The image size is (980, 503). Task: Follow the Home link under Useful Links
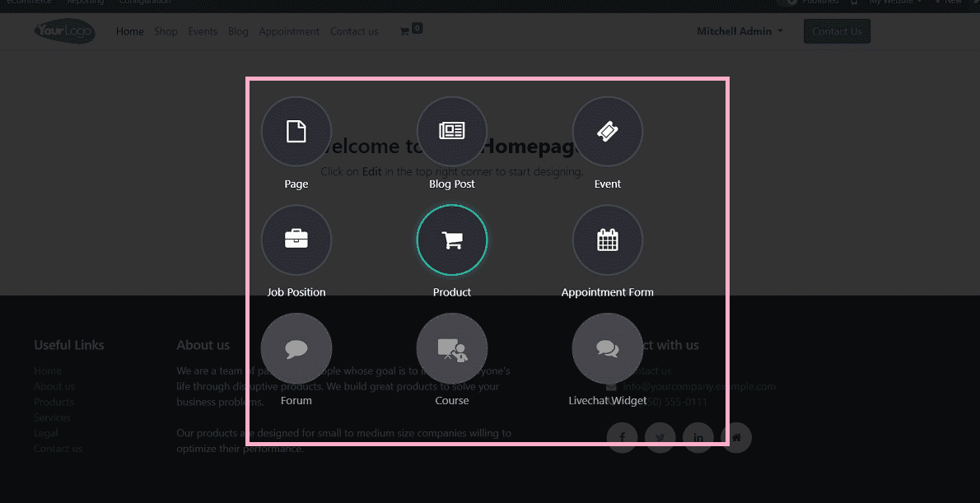[x=48, y=370]
